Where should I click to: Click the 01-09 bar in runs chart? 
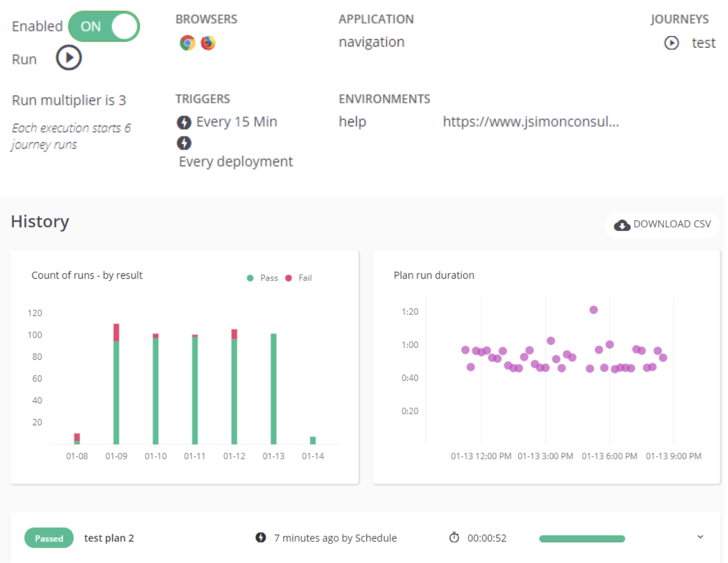tap(116, 386)
